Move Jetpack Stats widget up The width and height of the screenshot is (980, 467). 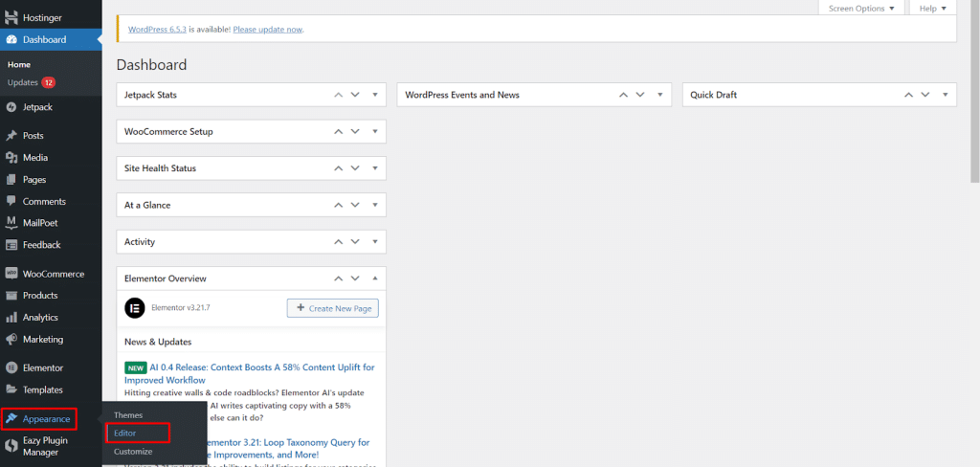click(x=338, y=95)
